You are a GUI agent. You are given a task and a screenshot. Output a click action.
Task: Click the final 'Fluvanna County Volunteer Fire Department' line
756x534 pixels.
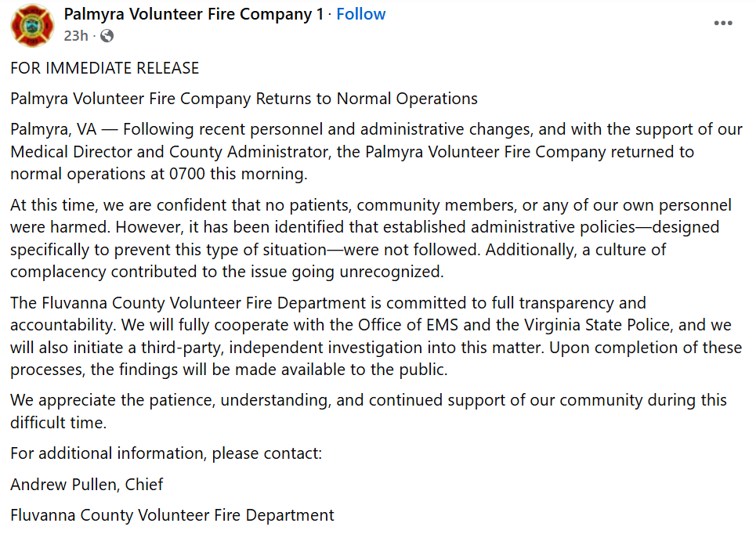(172, 515)
